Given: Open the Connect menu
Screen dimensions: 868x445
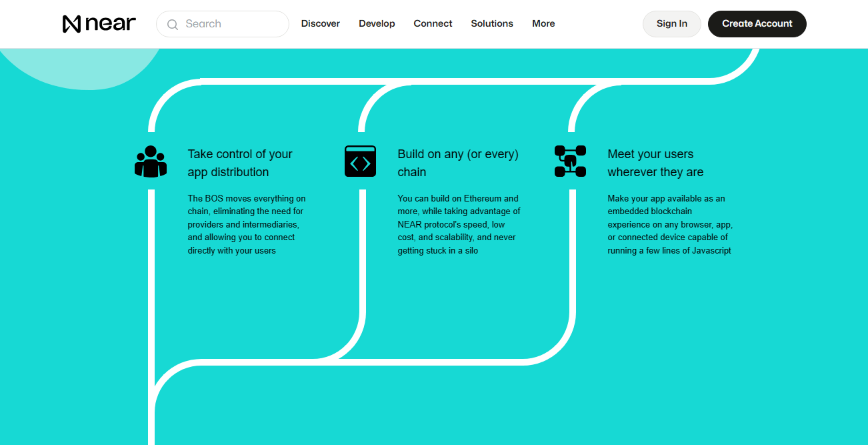Looking at the screenshot, I should point(433,23).
